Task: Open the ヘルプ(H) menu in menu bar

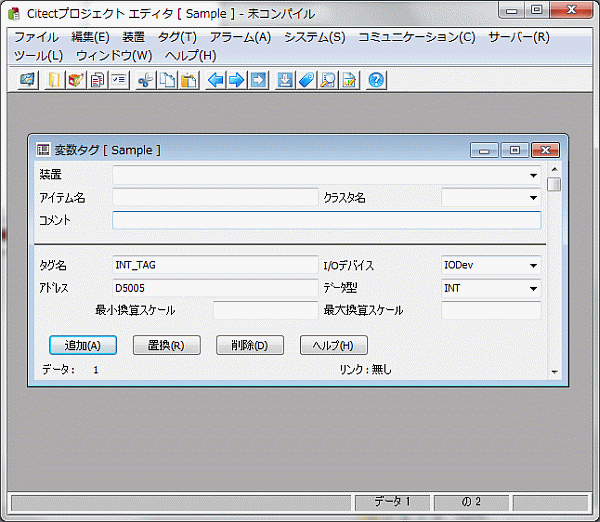Action: click(x=191, y=56)
